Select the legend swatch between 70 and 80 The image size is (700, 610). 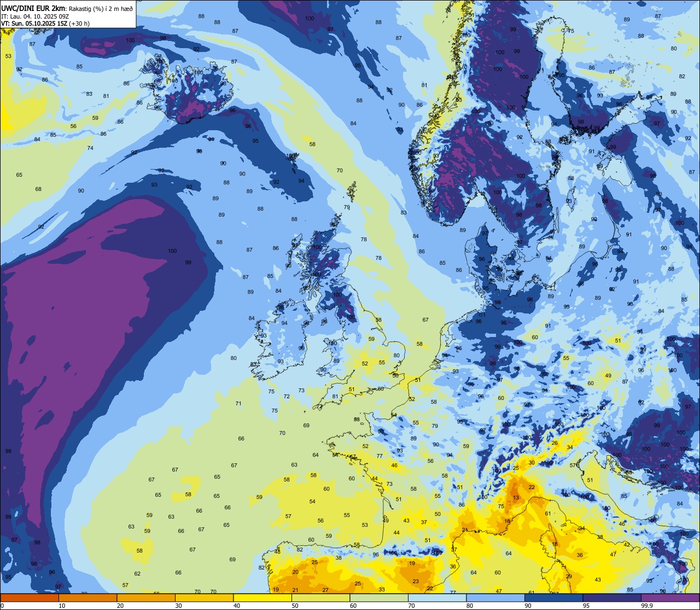[437, 597]
